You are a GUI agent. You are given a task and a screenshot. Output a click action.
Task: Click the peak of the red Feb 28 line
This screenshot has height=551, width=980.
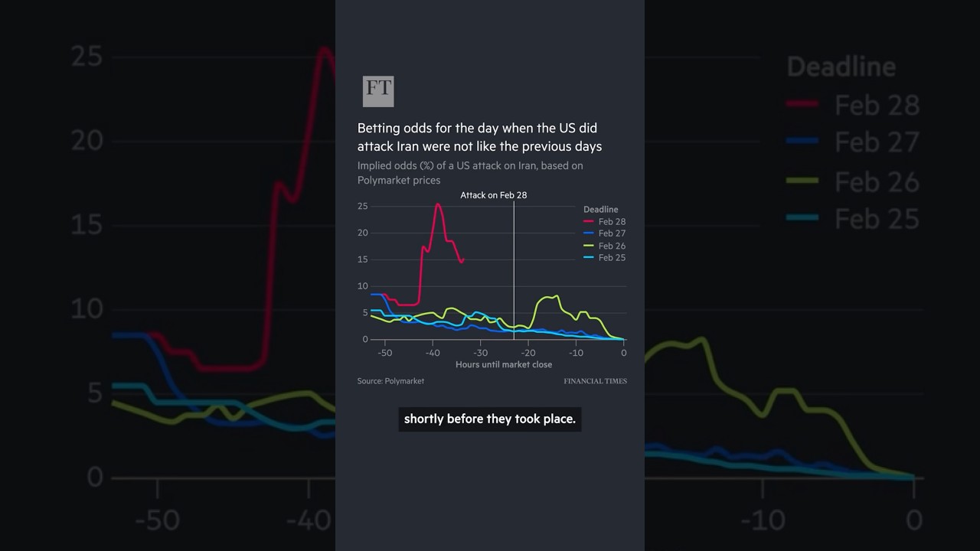pos(437,204)
